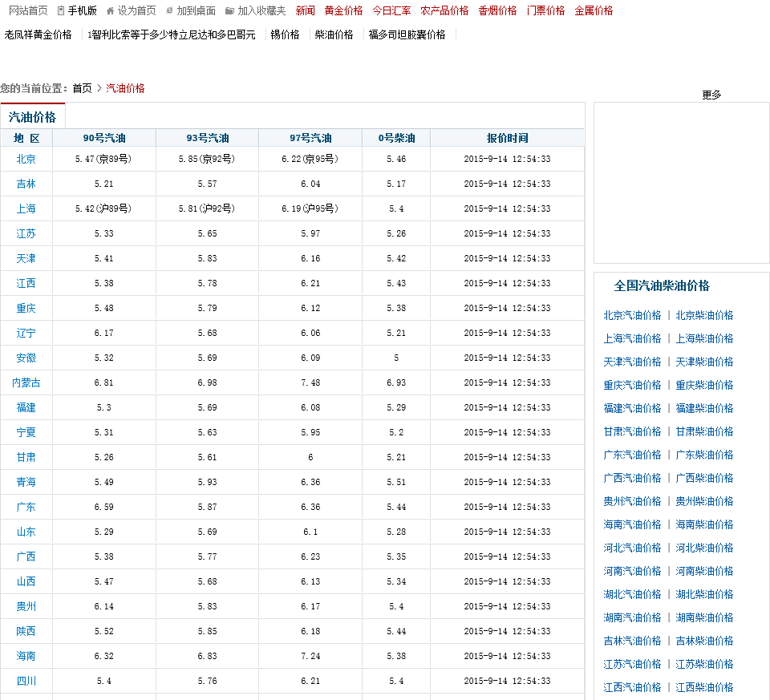The width and height of the screenshot is (770, 700).
Task: Open the 辽宁 region link in the table
Action: (x=26, y=334)
